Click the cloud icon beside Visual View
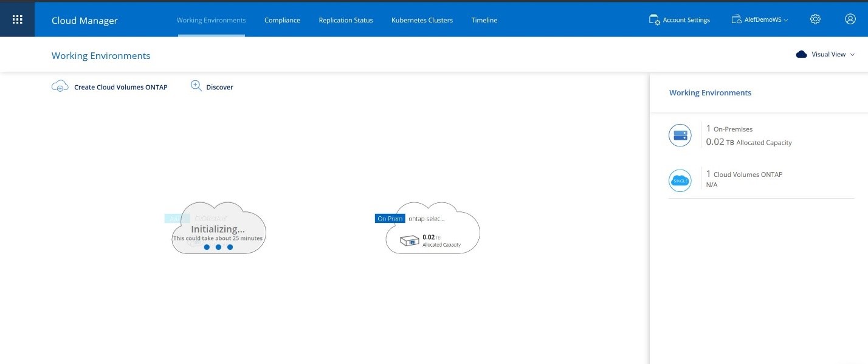This screenshot has height=364, width=868. click(x=801, y=54)
